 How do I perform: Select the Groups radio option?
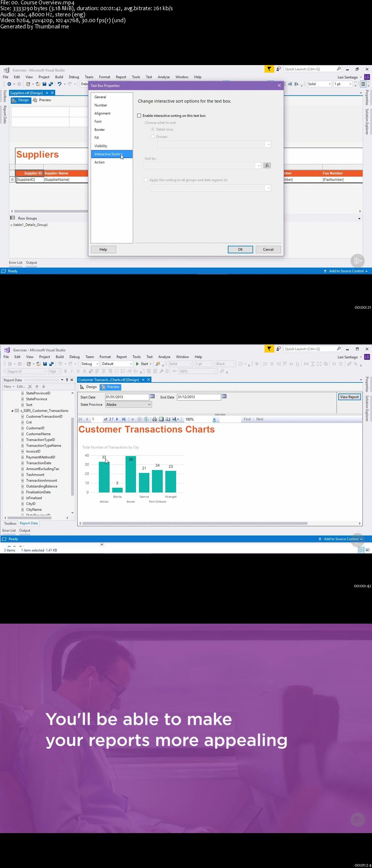(153, 137)
